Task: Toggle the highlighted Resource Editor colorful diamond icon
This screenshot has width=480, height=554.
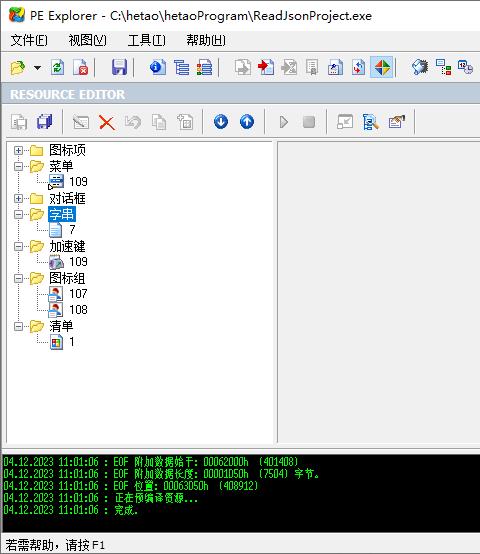Action: [382, 67]
